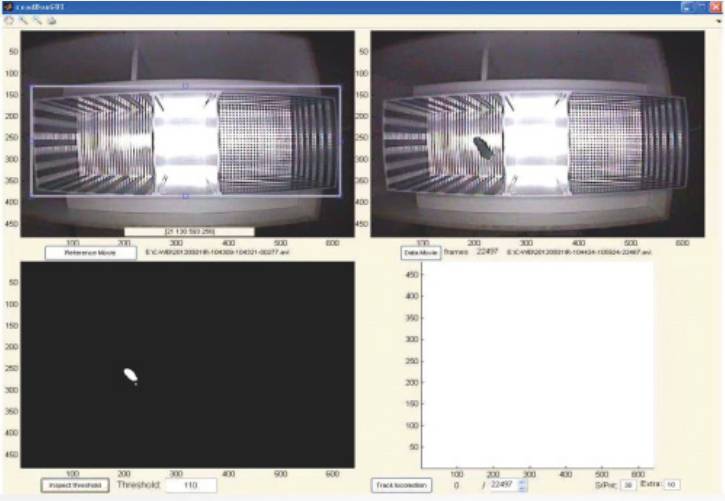Activate the zoom out magnifier tool
The width and height of the screenshot is (725, 501).
coord(37,20)
